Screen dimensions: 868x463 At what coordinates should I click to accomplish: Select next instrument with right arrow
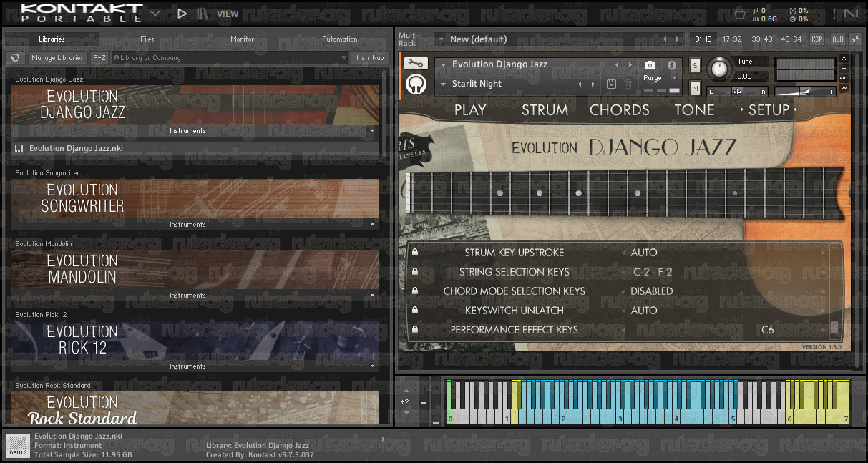(x=630, y=65)
